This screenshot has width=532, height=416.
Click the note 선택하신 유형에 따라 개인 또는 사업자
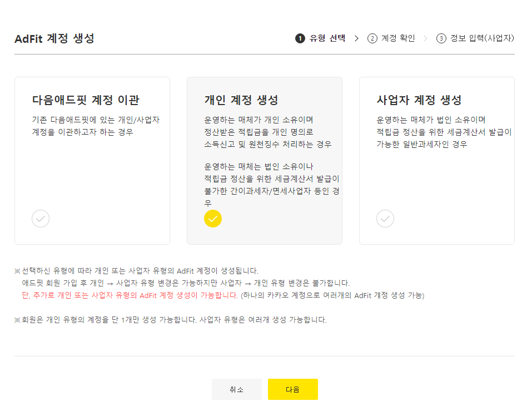136,271
